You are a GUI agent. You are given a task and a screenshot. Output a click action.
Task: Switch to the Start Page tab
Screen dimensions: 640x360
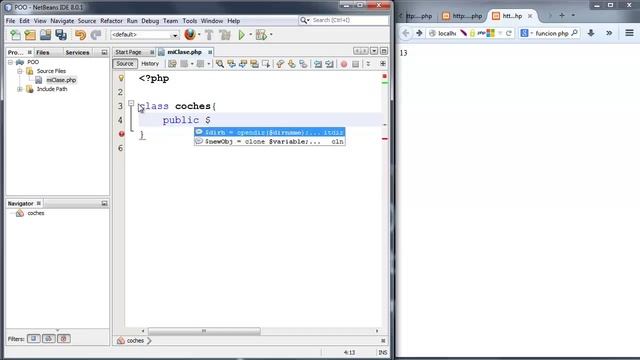(x=128, y=52)
